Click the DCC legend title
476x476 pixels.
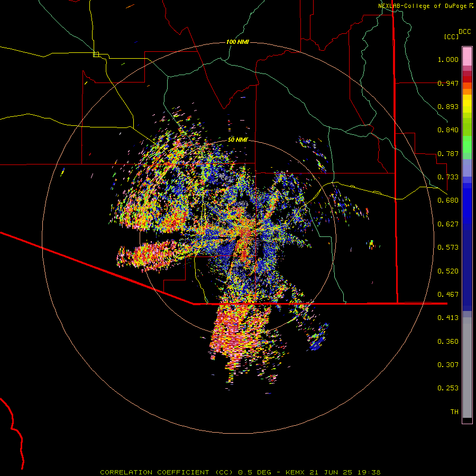coord(464,32)
